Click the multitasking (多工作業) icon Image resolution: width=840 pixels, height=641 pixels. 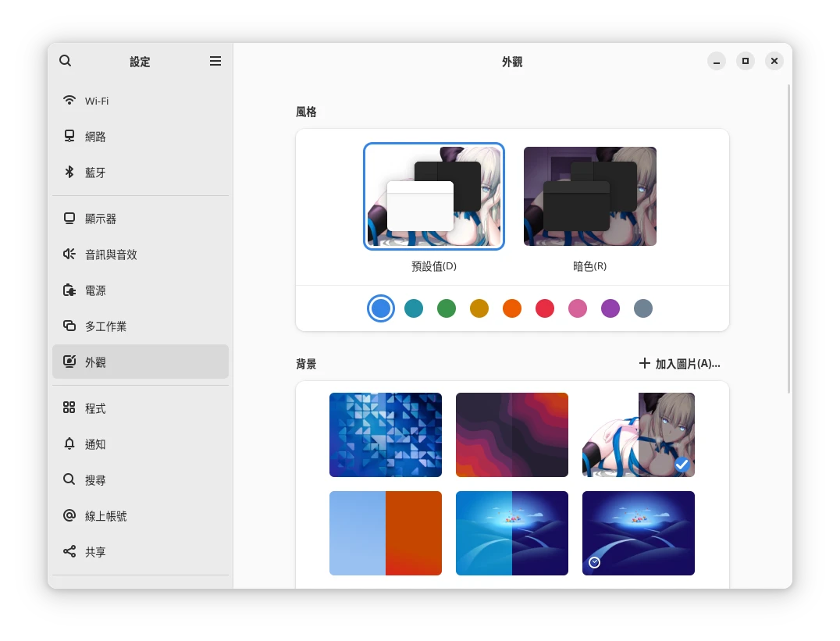[x=69, y=326]
